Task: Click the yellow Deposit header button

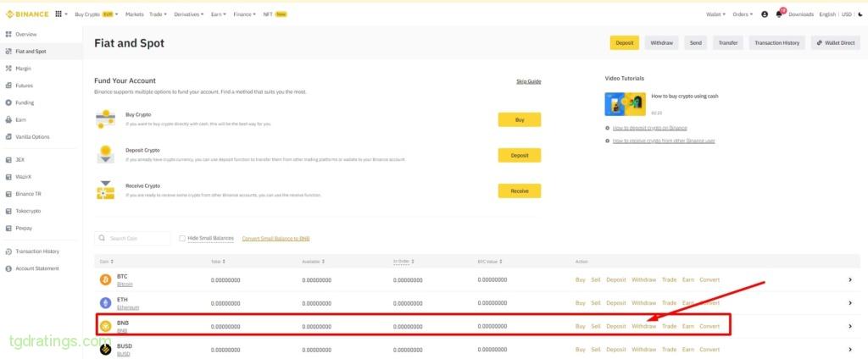Action: point(625,42)
